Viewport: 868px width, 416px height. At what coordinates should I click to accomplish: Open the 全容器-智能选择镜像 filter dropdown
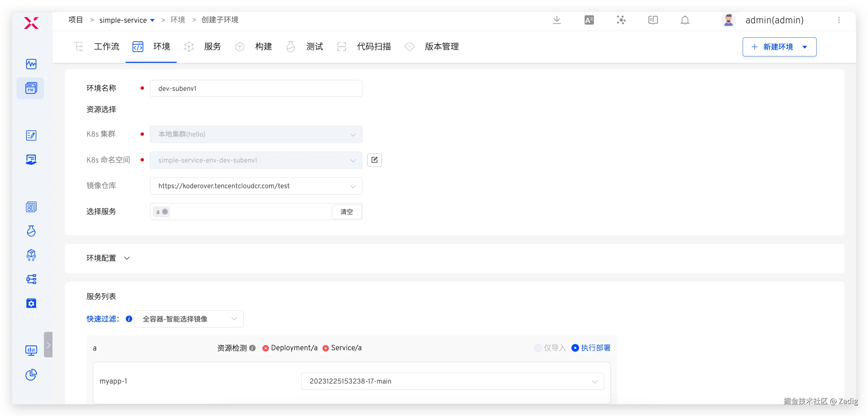189,319
